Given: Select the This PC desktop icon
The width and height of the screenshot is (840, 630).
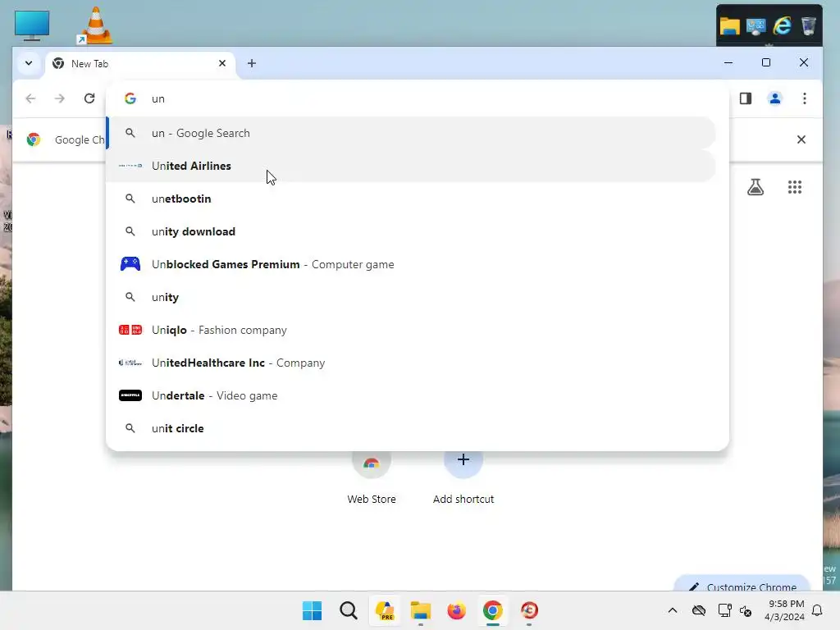Looking at the screenshot, I should (x=32, y=25).
